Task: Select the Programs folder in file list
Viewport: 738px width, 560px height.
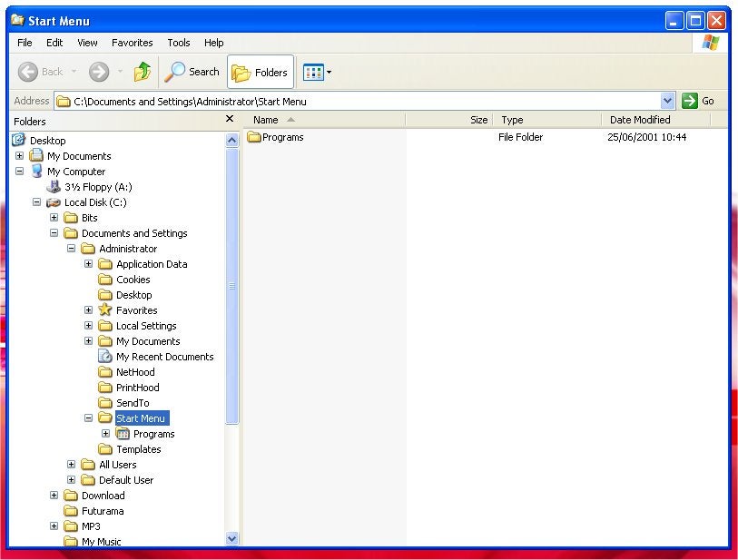Action: pyautogui.click(x=276, y=137)
